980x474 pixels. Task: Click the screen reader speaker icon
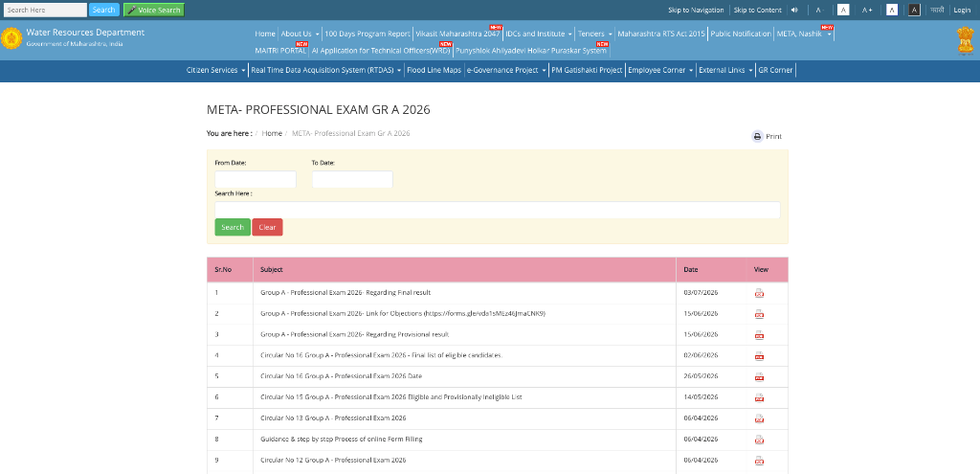794,10
